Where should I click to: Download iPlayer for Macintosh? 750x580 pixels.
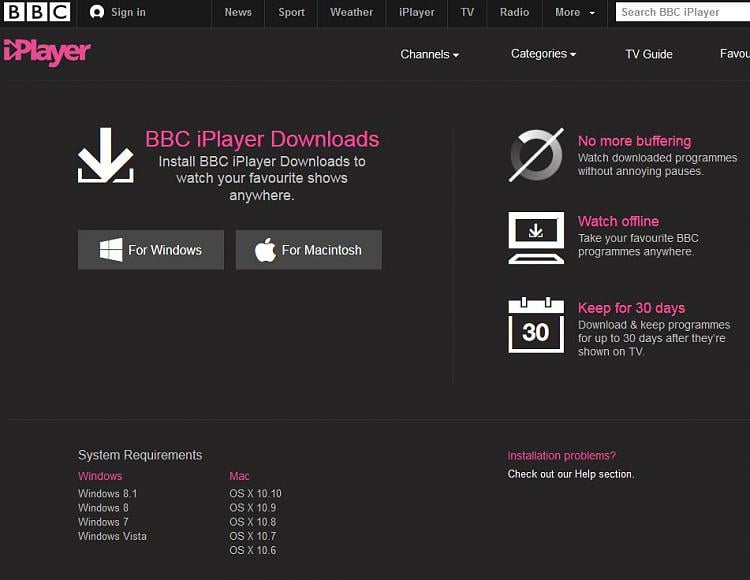[x=309, y=250]
